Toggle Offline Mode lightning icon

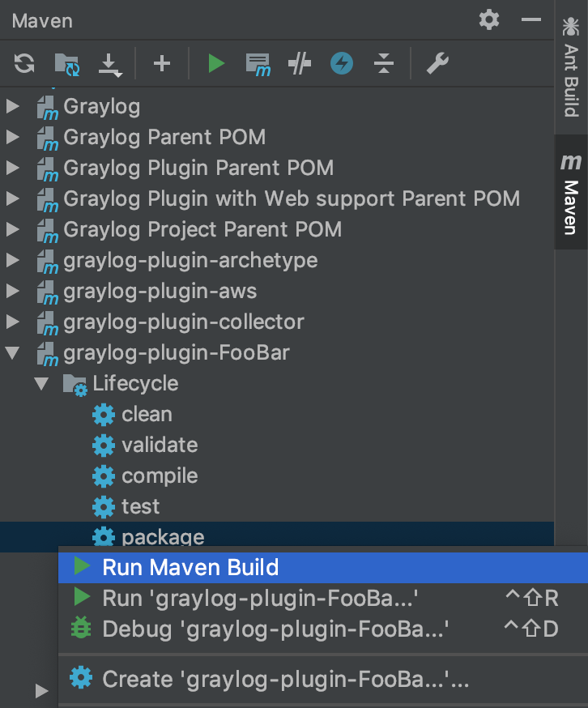point(342,63)
